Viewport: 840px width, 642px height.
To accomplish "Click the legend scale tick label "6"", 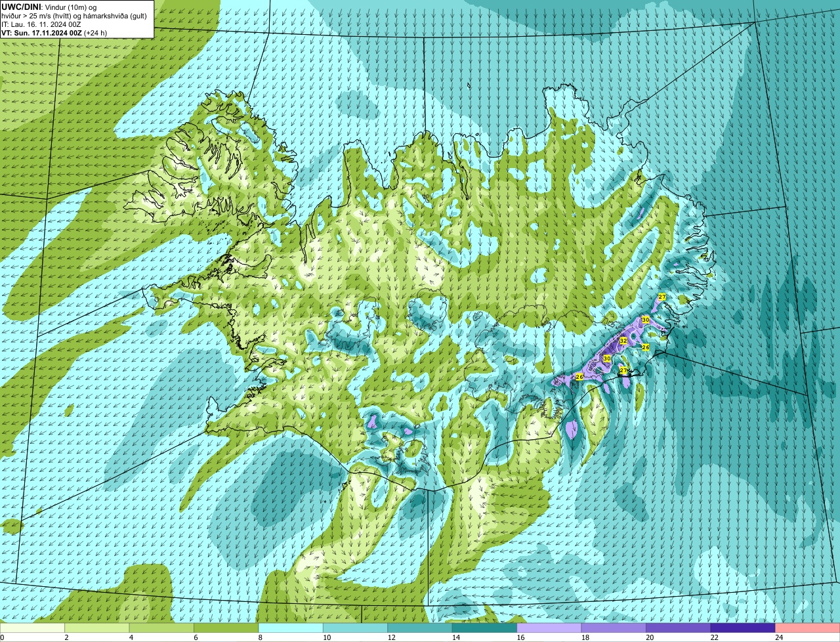I will pos(195,637).
